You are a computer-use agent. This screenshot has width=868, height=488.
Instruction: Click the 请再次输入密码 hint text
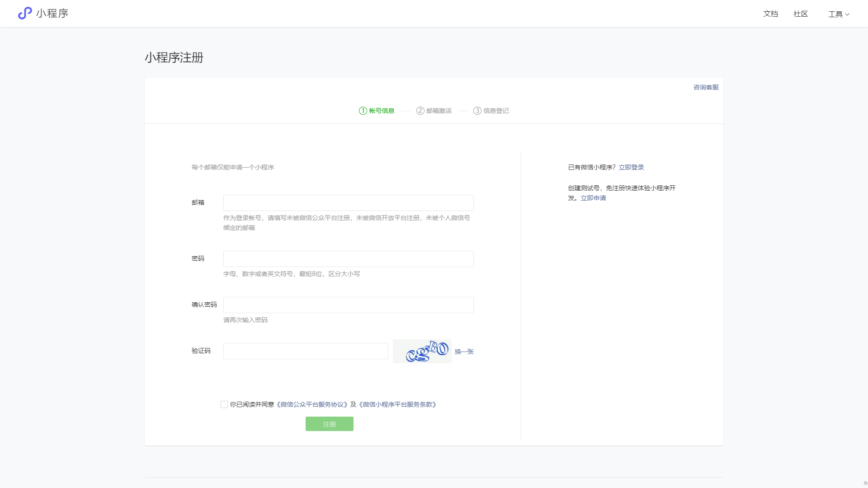point(245,320)
